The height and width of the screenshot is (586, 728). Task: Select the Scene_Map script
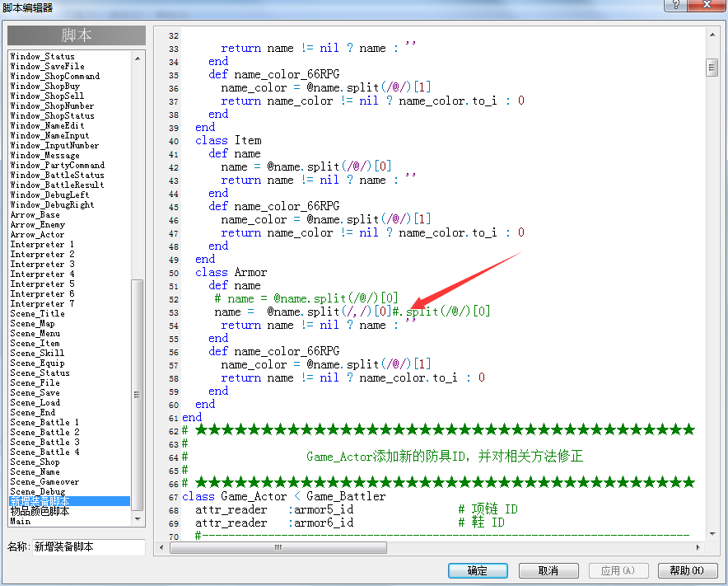tap(32, 323)
